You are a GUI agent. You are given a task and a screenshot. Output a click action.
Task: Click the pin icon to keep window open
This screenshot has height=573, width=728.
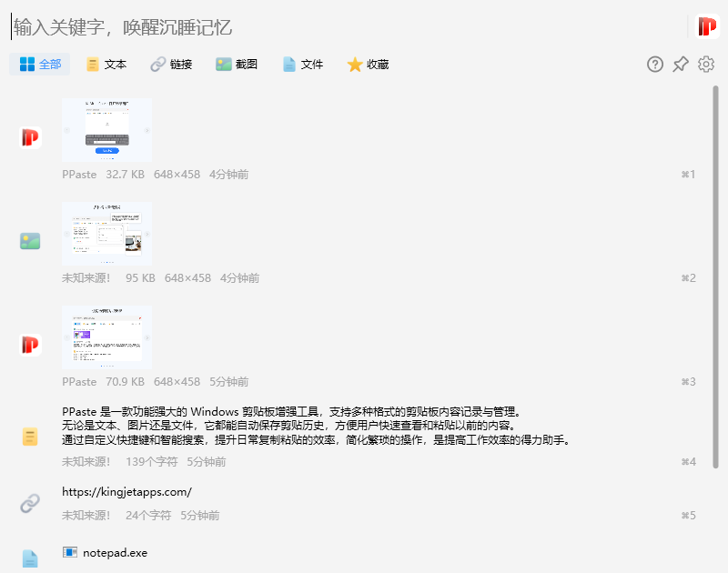tap(680, 65)
